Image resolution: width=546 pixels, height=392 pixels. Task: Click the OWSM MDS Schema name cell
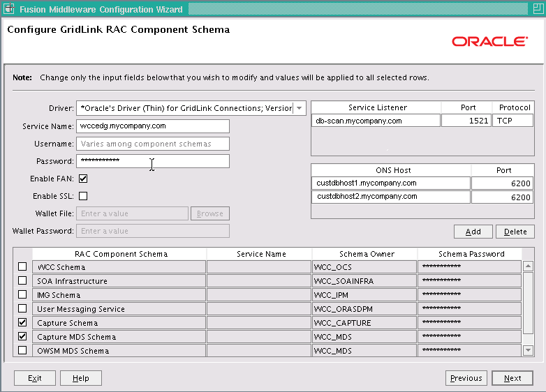click(119, 350)
